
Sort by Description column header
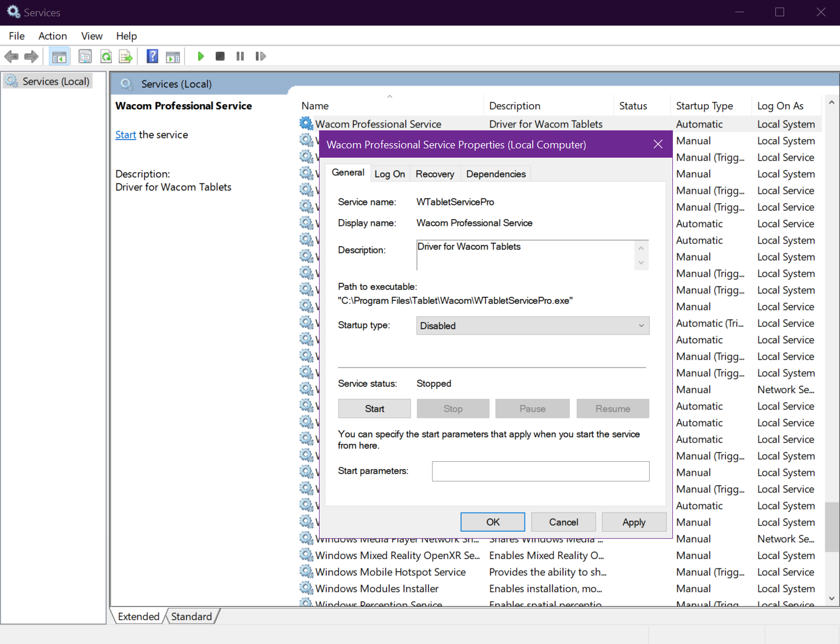(548, 106)
